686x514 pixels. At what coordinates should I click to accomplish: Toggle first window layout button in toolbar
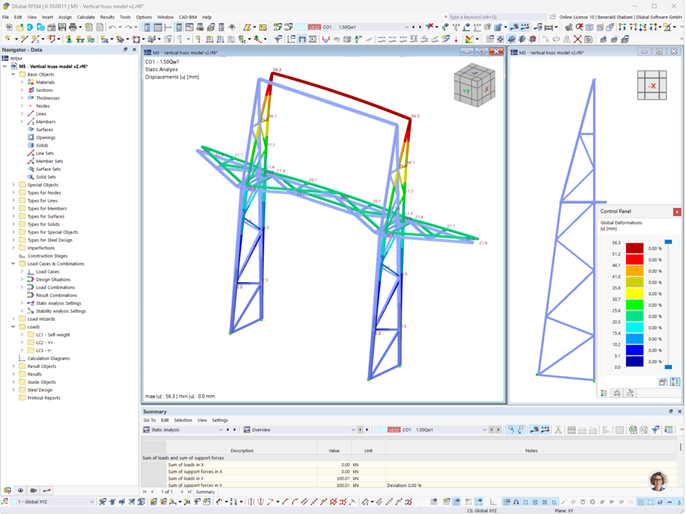[147, 27]
